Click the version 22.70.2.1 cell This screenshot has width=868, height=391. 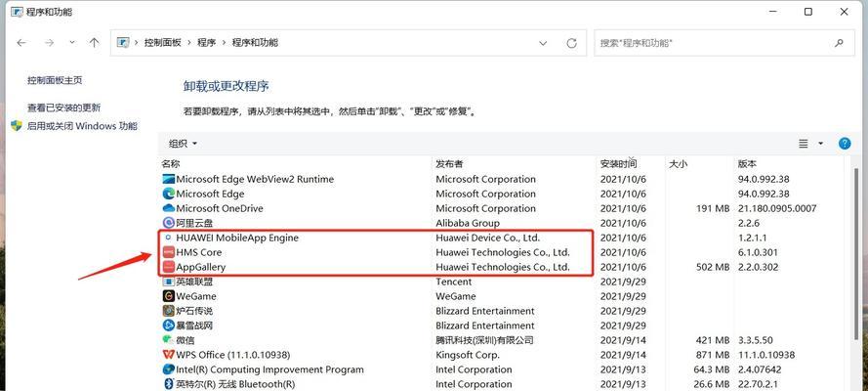tap(756, 384)
